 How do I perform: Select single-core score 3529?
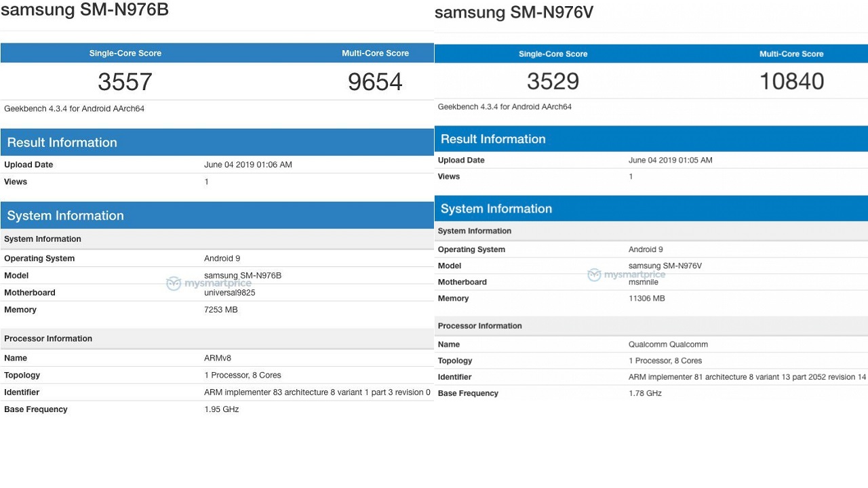click(553, 81)
